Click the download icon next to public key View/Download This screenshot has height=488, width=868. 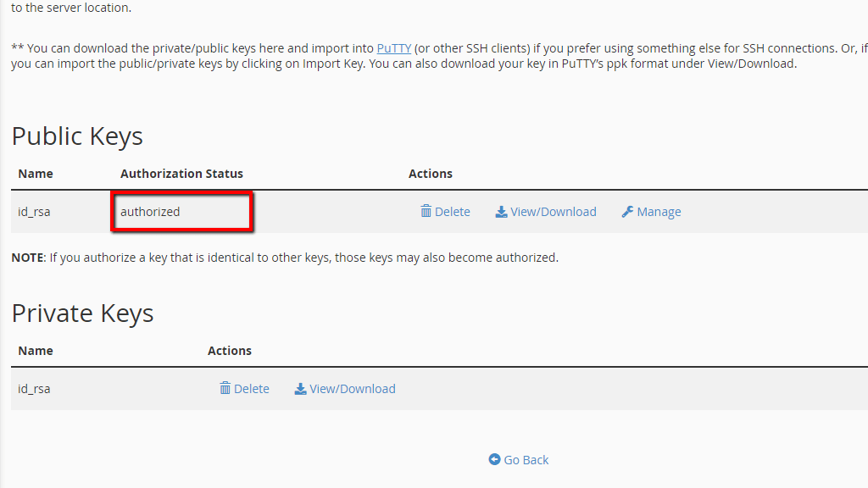500,211
